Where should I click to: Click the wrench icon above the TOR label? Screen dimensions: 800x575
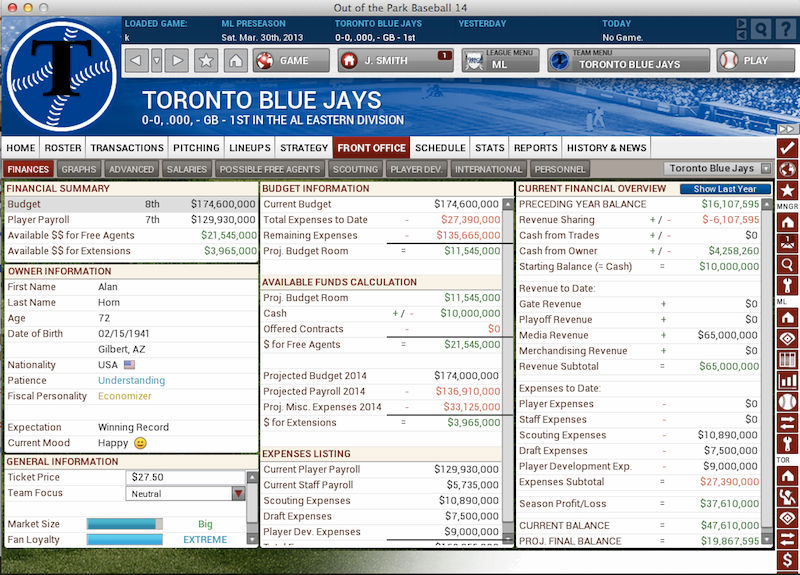coord(787,444)
